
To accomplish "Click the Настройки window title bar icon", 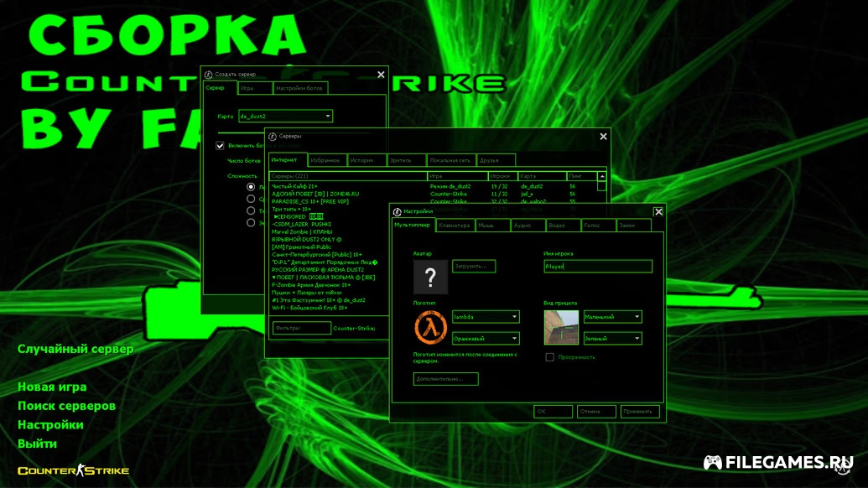I will click(397, 212).
